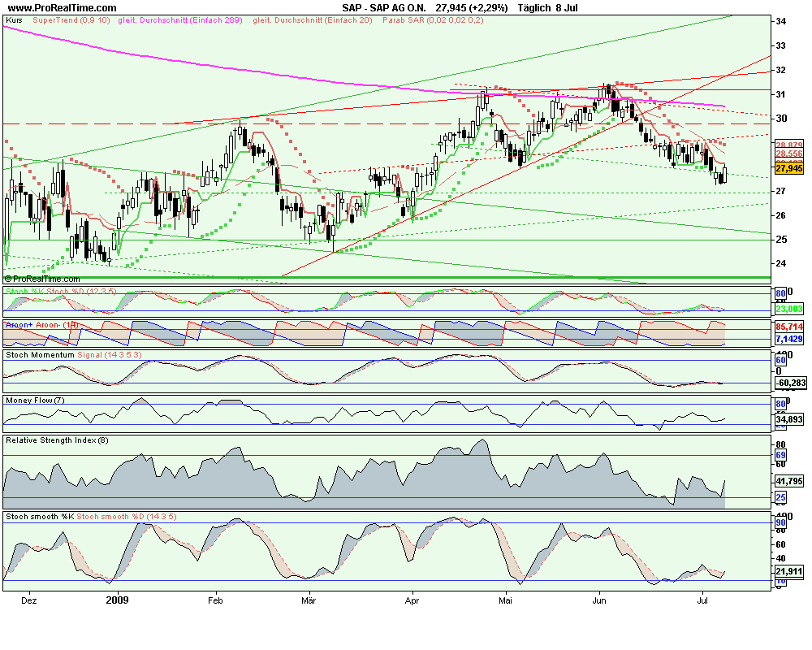
Task: Click the 27,945 (+2,29%) price quote
Action: tap(471, 8)
